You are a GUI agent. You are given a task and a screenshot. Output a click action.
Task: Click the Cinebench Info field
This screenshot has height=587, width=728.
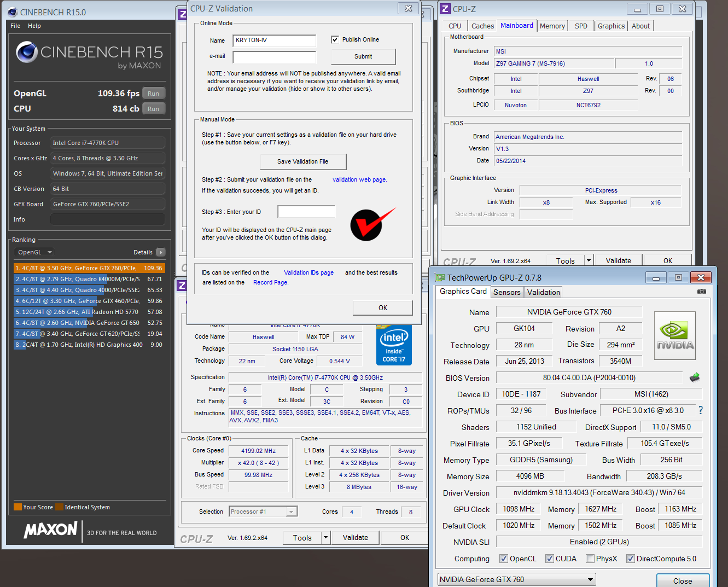point(108,219)
